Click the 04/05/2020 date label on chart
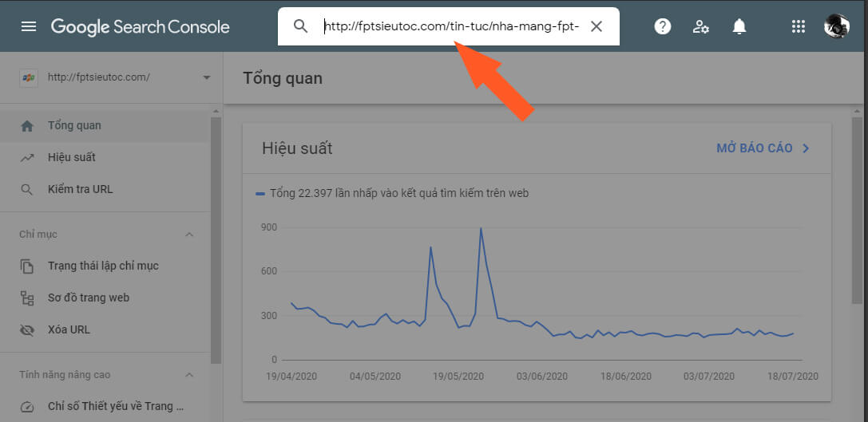 click(375, 377)
